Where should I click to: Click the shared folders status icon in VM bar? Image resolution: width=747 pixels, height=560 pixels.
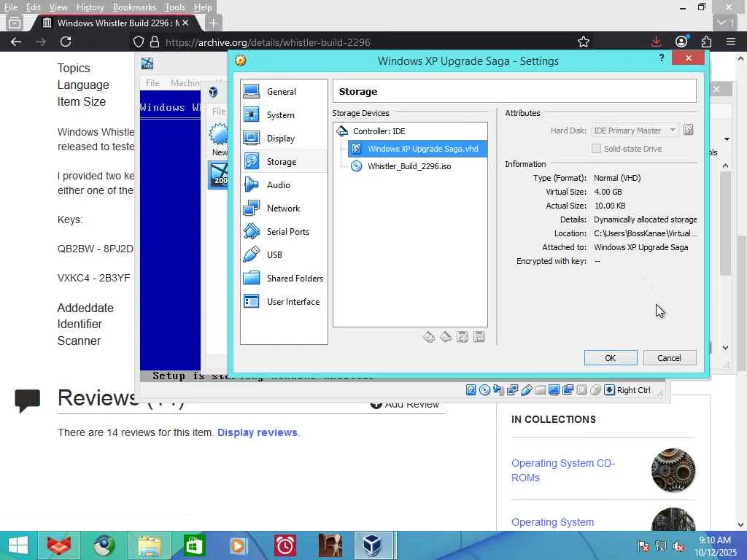540,390
